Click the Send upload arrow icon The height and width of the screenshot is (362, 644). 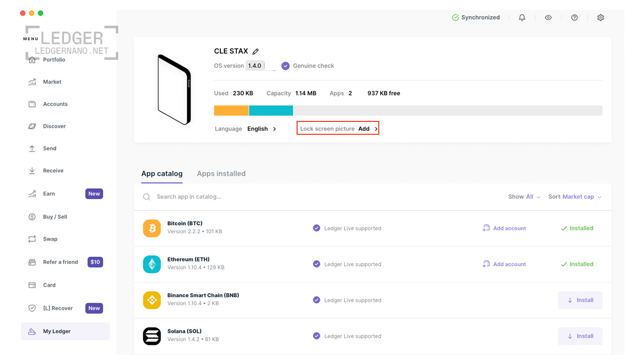click(32, 148)
